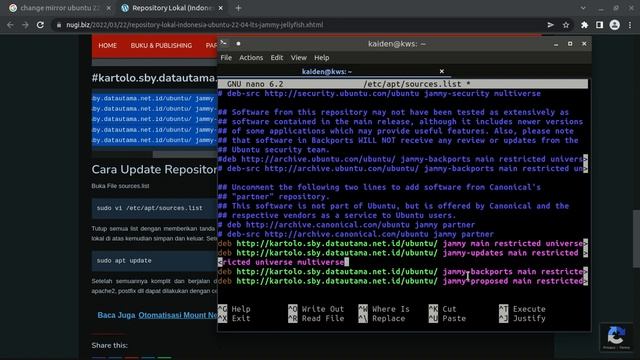Click nano 'Write Out' shortcut label
This screenshot has height=360, width=640.
click(x=322, y=309)
